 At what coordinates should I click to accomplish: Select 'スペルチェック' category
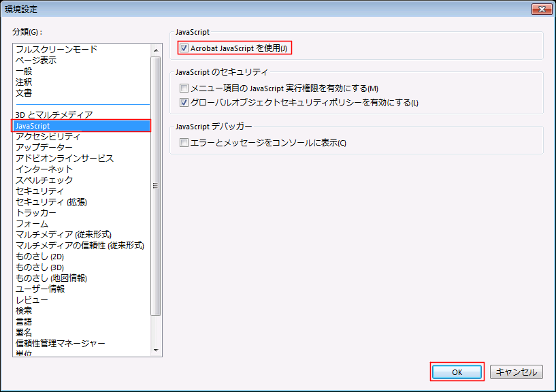coord(44,180)
